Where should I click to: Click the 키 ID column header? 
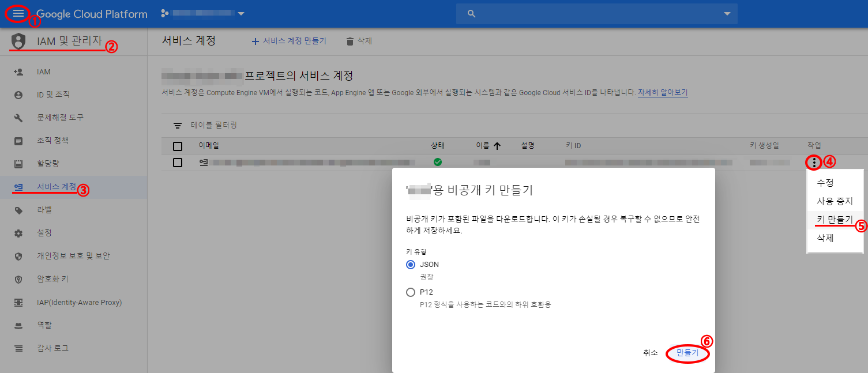click(573, 146)
